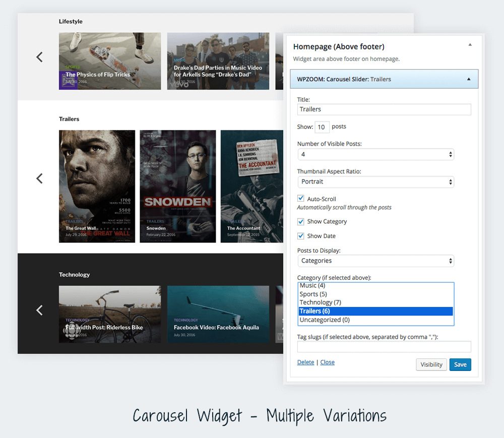This screenshot has width=504, height=438.
Task: Open The Physics of Flip Tricks post
Action: pos(110,61)
